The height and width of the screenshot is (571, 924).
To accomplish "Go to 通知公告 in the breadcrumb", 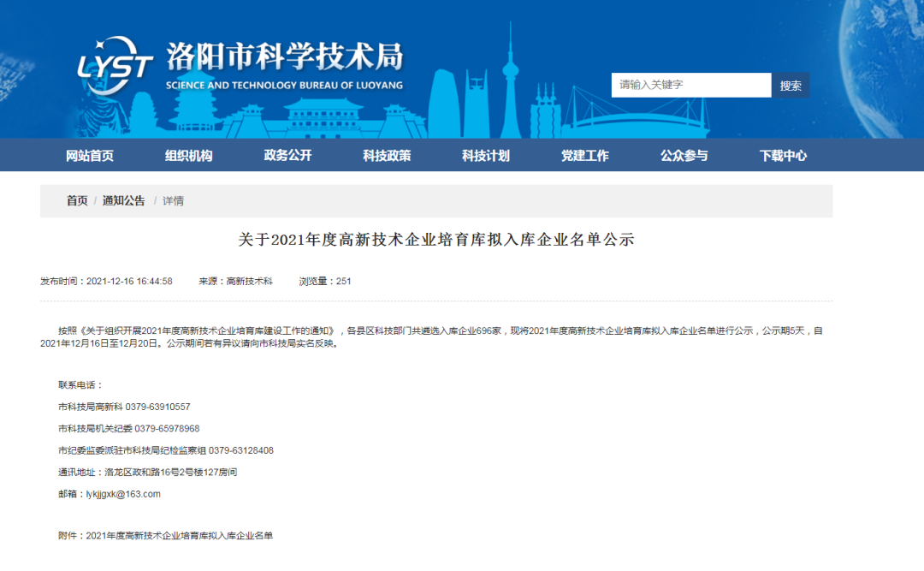I will tap(123, 200).
